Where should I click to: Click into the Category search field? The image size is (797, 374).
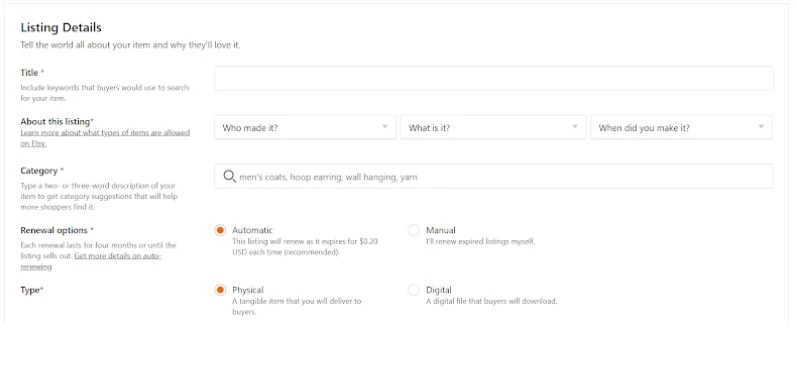pos(494,176)
